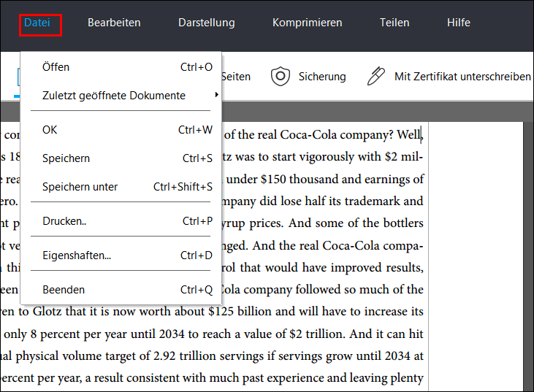The width and height of the screenshot is (534, 392).
Task: Click Mit Zertifikat unterschreiben
Action: 462,77
